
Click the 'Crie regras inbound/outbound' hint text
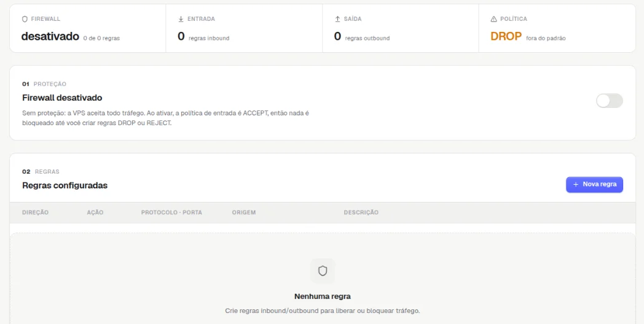tap(323, 310)
